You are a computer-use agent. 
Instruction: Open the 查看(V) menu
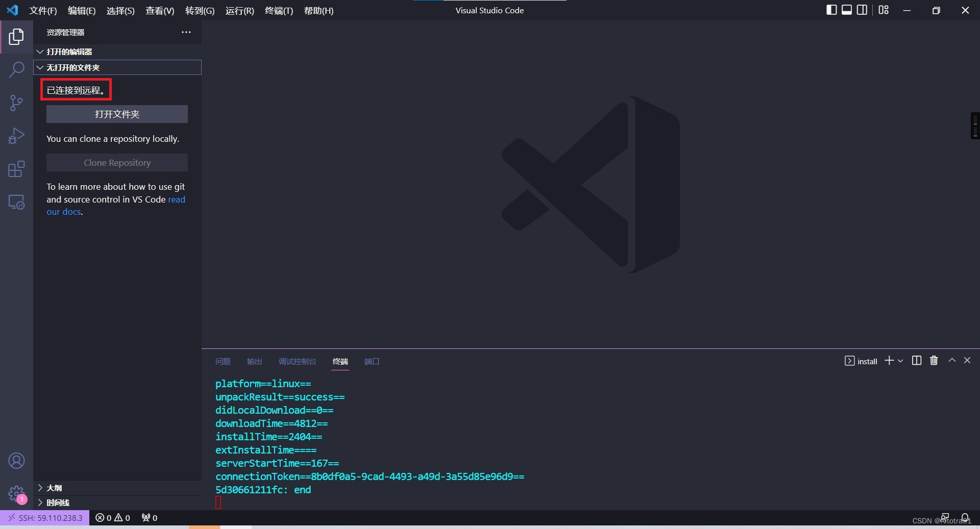[x=160, y=11]
